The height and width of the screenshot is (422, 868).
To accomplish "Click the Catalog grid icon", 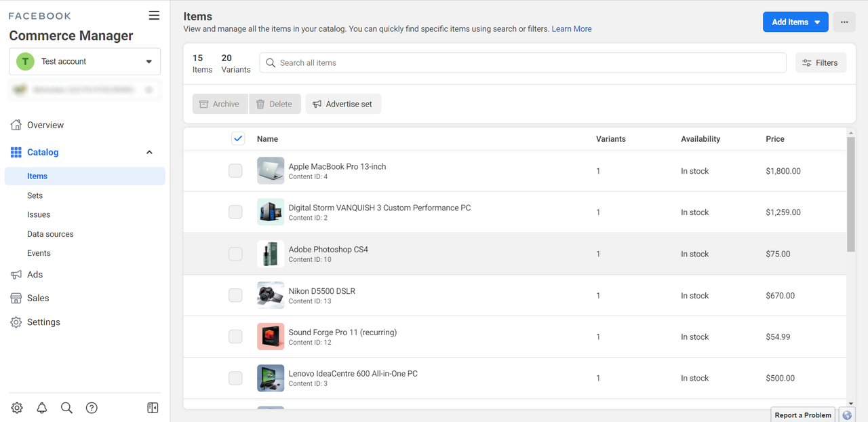I will (x=16, y=153).
